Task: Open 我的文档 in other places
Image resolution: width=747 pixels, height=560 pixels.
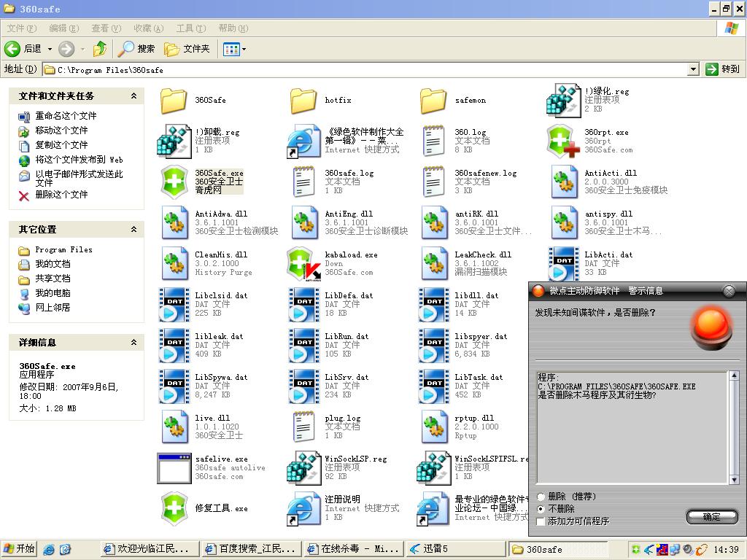Action: pos(53,264)
